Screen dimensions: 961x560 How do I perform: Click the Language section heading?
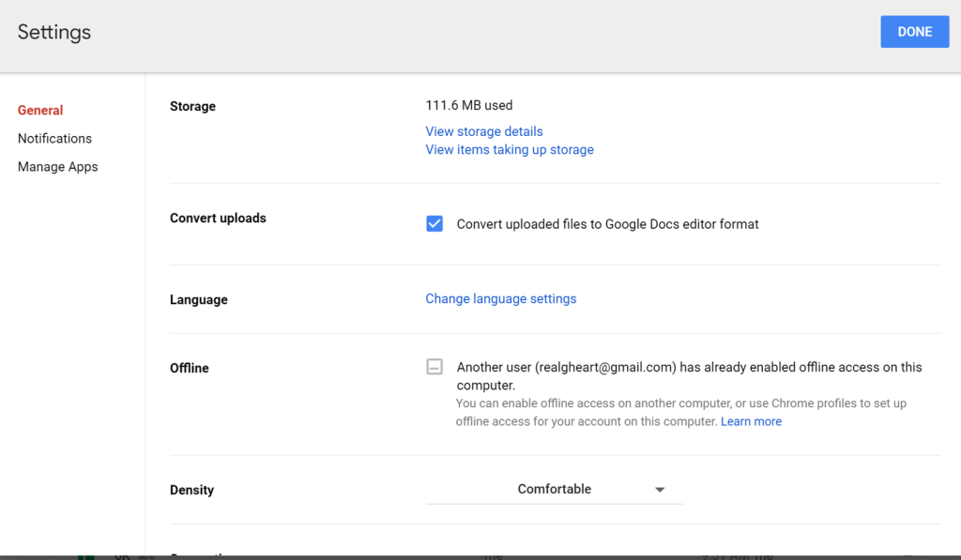(198, 299)
